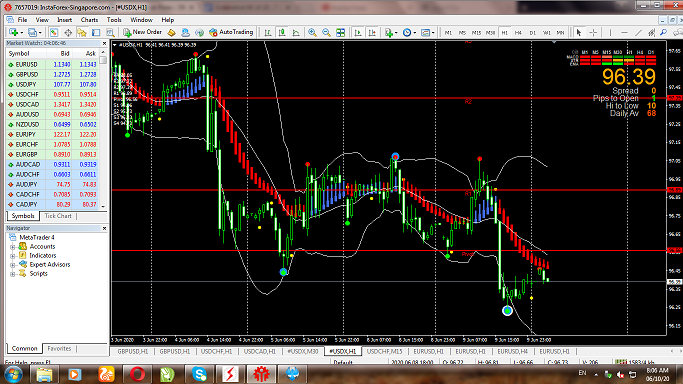The height and width of the screenshot is (384, 683).
Task: Open the Tools menu
Action: tap(114, 20)
